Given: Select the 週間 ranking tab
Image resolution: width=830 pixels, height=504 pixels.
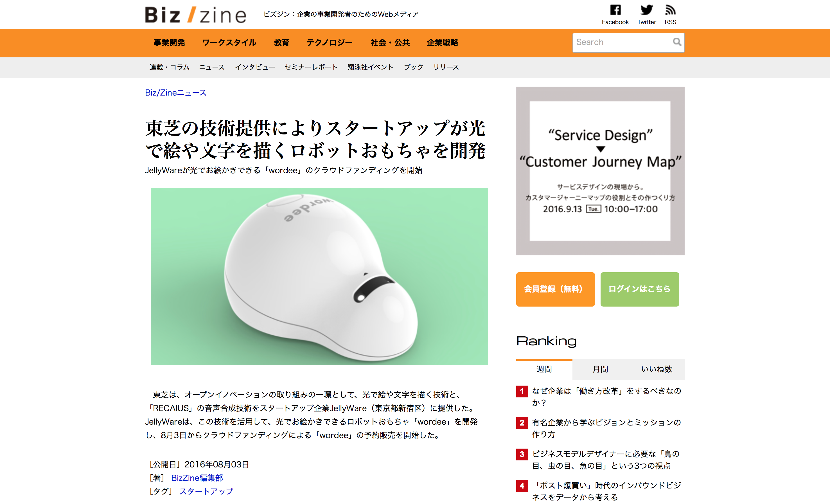Looking at the screenshot, I should coord(544,369).
